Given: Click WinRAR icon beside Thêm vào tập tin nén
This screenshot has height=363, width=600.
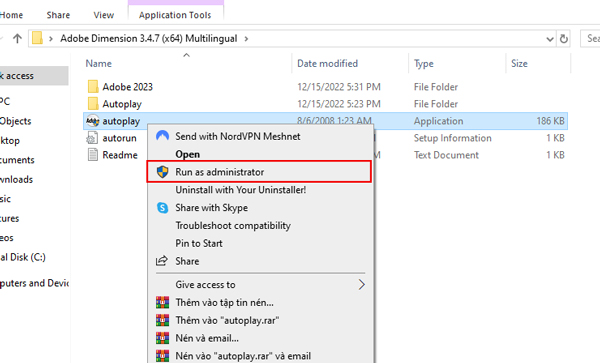Looking at the screenshot, I should [163, 303].
